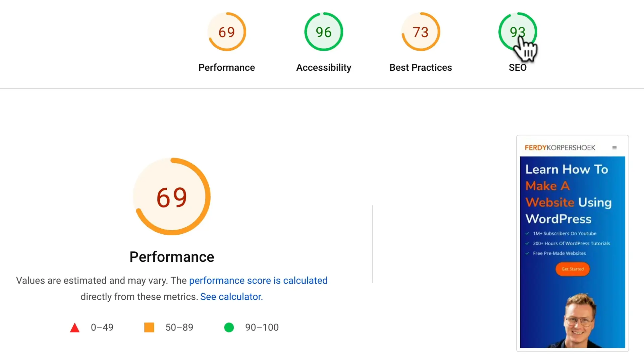Jump to the Performance category label
The height and width of the screenshot is (363, 644).
click(227, 67)
